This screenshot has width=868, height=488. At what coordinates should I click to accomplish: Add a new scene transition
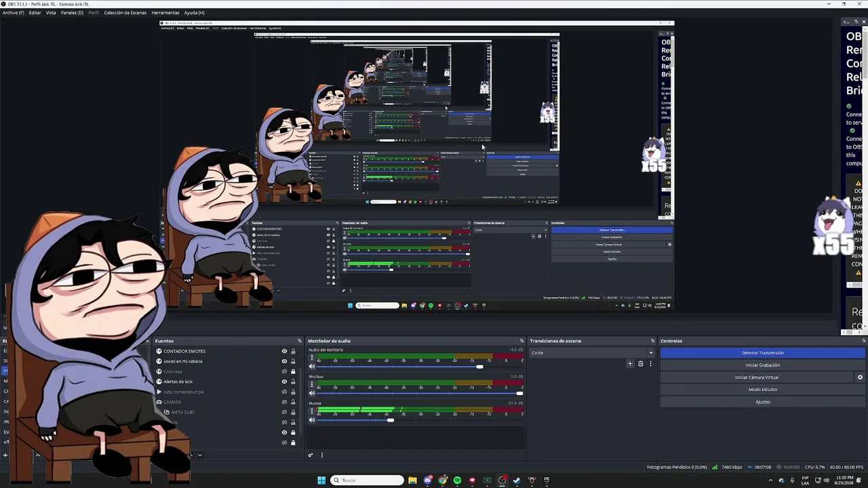pyautogui.click(x=630, y=364)
